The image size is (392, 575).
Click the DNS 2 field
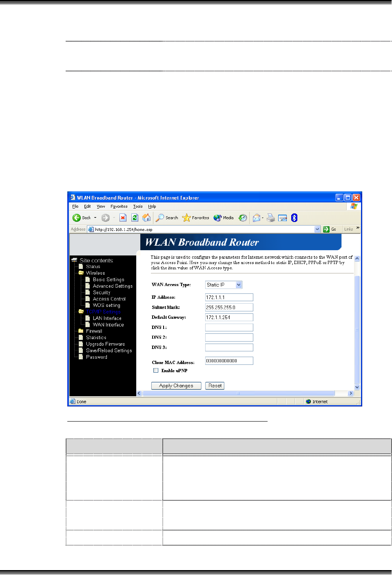229,337
